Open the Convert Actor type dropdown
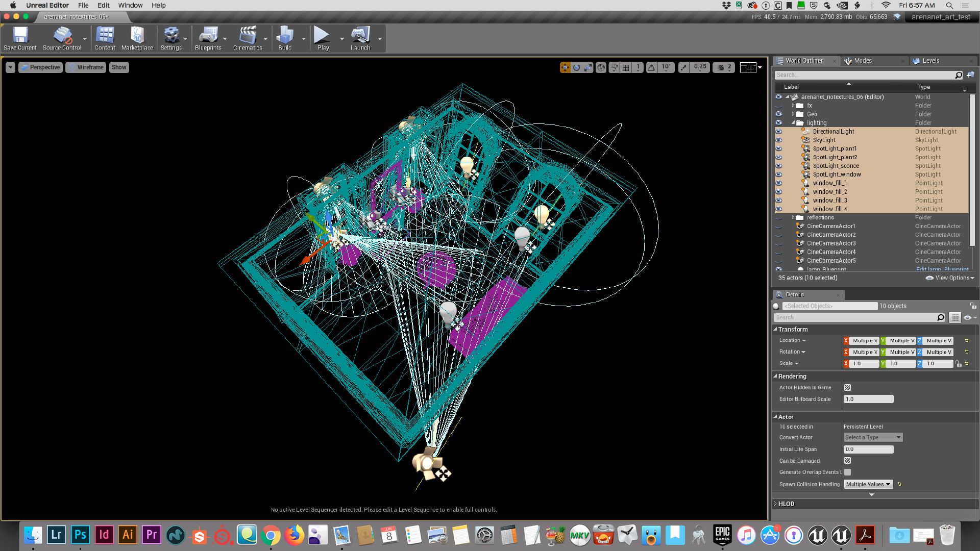Image resolution: width=980 pixels, height=551 pixels. [873, 438]
